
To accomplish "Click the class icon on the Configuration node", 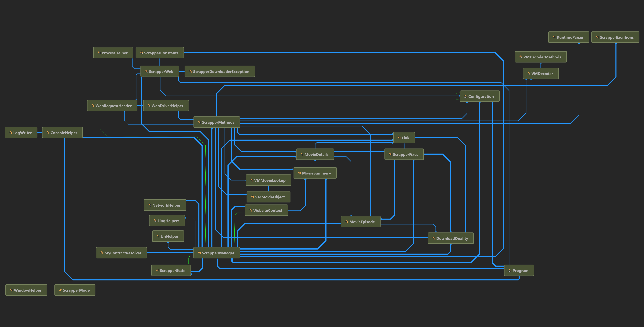I will point(466,96).
